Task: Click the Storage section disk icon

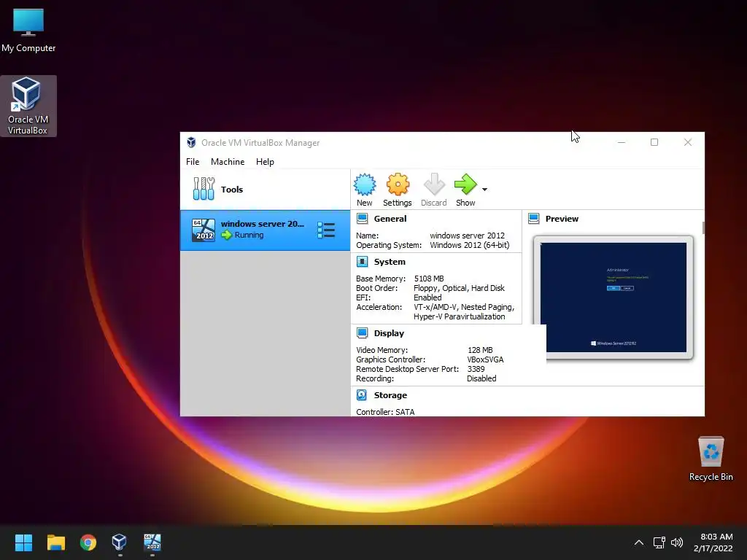Action: (362, 394)
